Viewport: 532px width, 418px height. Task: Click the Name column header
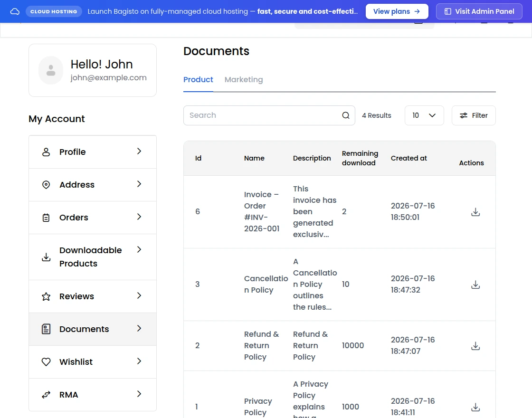point(254,158)
